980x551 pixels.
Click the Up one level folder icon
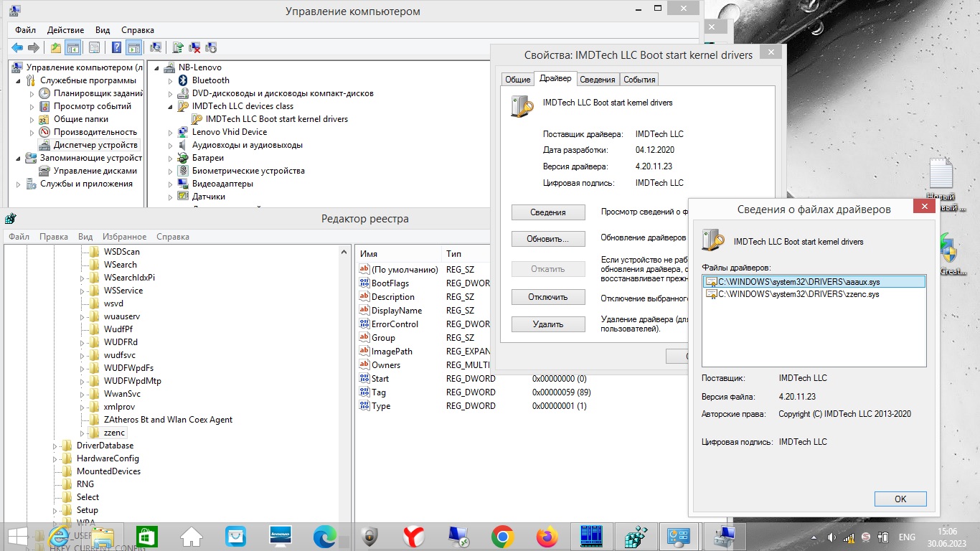(56, 48)
